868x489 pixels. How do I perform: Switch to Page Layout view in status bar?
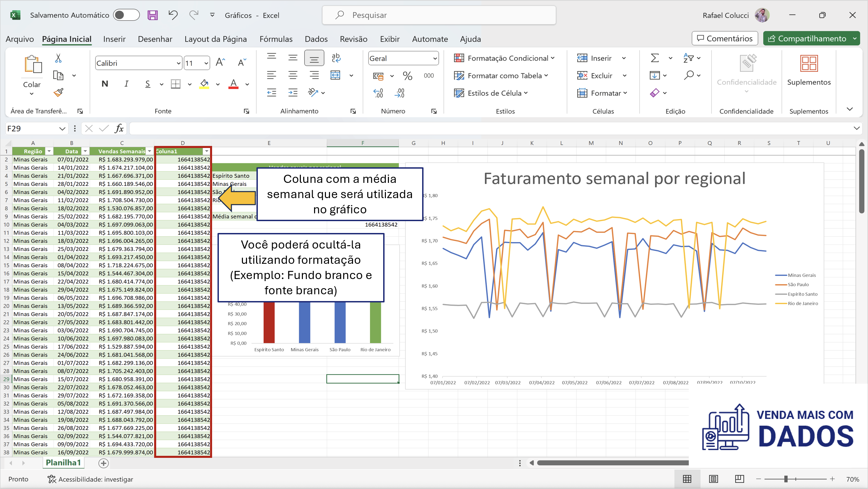[714, 479]
